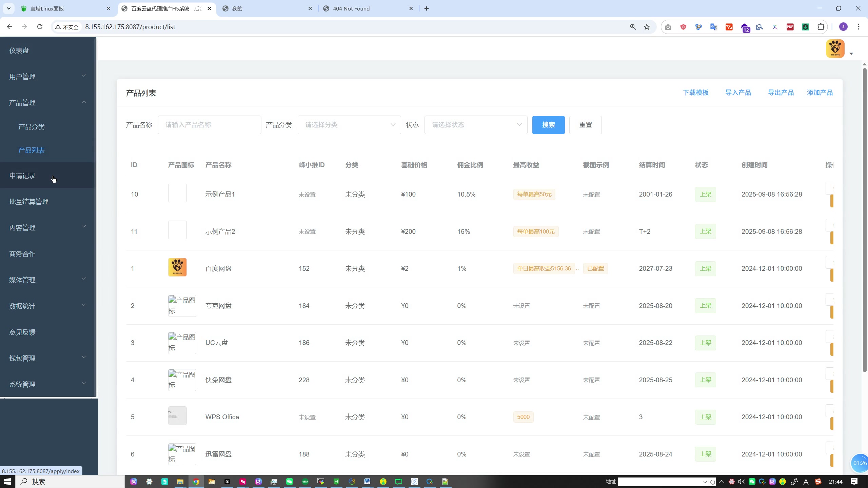Open notification center icon

(x=854, y=482)
